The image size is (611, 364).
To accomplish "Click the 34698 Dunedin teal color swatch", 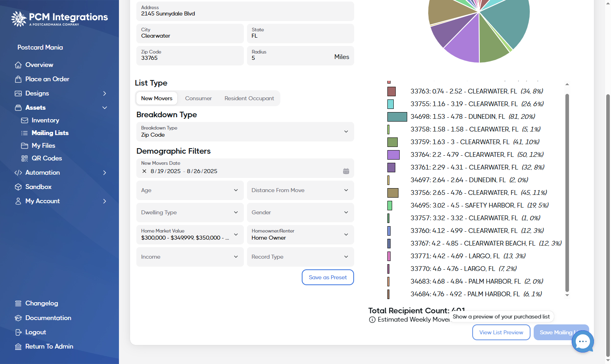I will point(397,116).
